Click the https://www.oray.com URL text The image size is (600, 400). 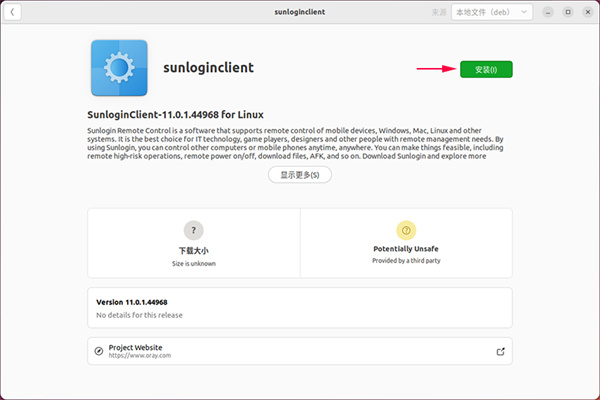(140, 356)
